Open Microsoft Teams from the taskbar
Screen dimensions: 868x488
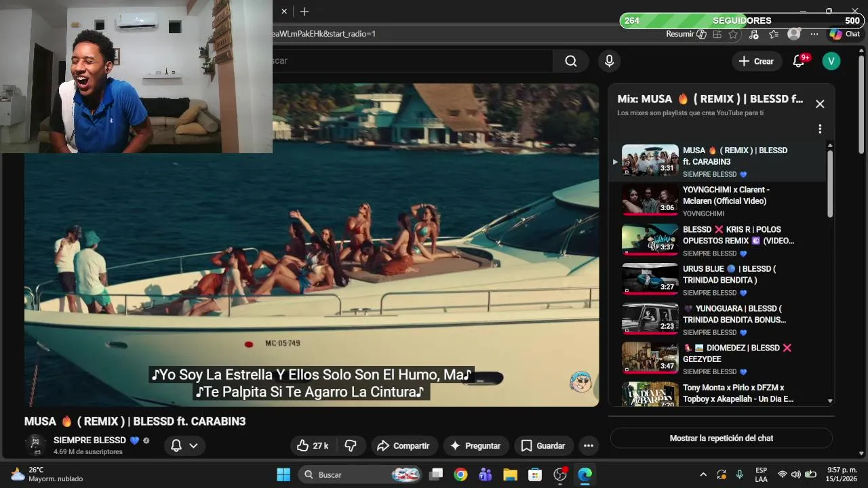(485, 474)
